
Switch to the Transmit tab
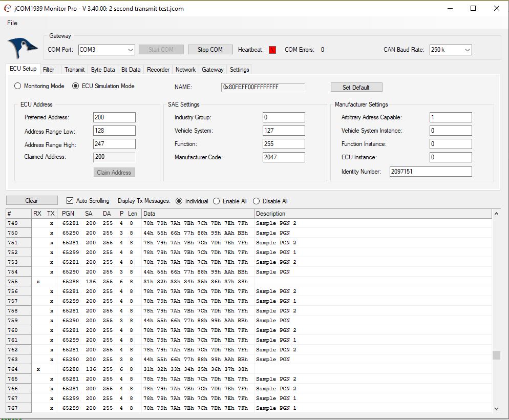(x=74, y=70)
